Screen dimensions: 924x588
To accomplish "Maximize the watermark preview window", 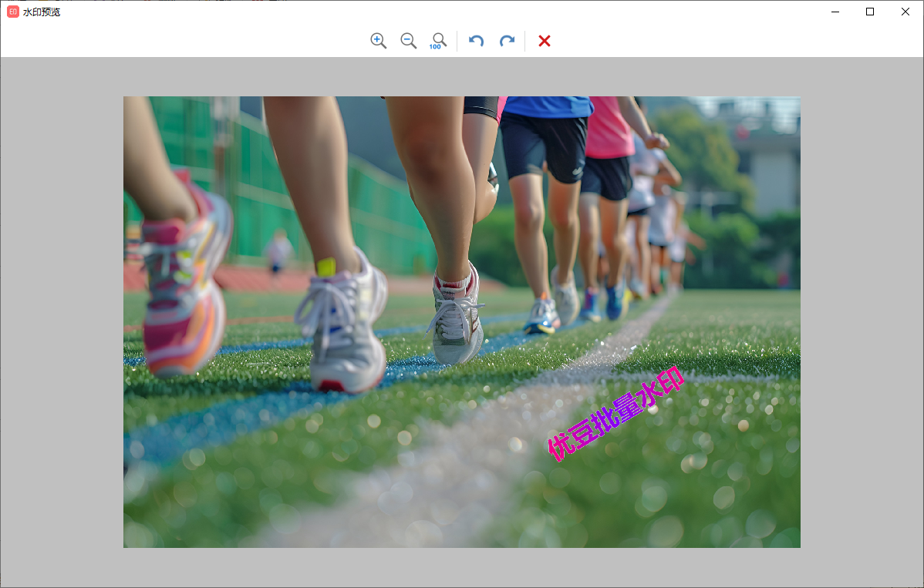I will coord(870,12).
